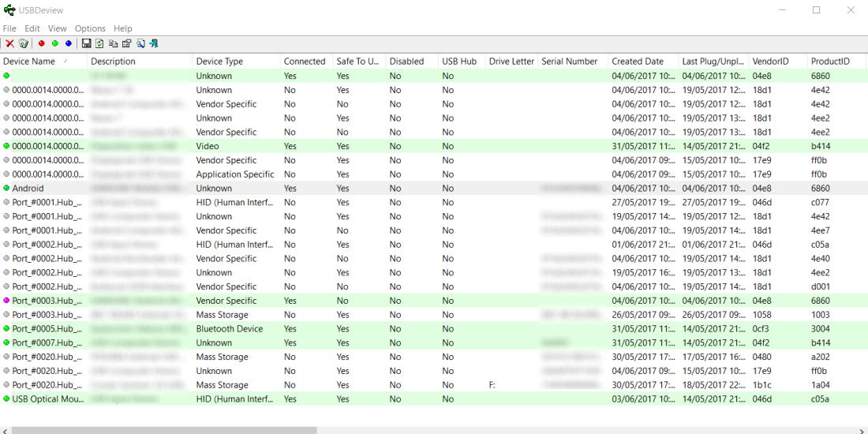Viewport: 868px width, 434px height.
Task: Open Properties from the toolbar
Action: (x=126, y=43)
